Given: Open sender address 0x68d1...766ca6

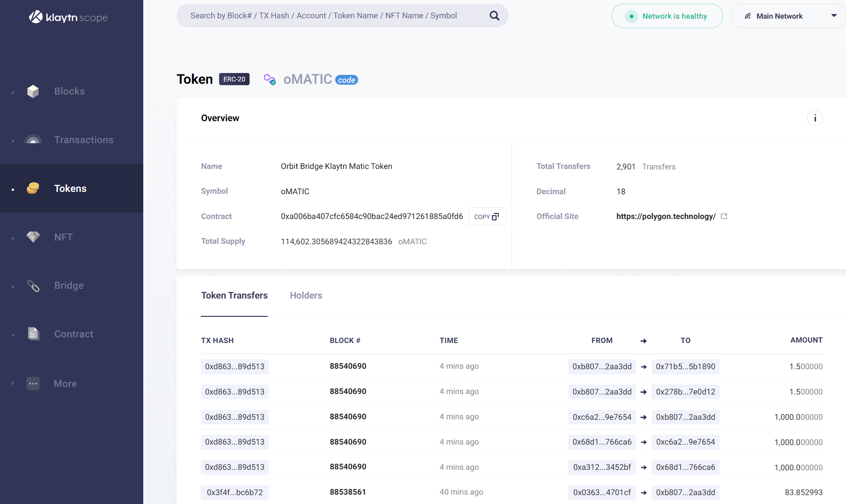Looking at the screenshot, I should pos(602,442).
